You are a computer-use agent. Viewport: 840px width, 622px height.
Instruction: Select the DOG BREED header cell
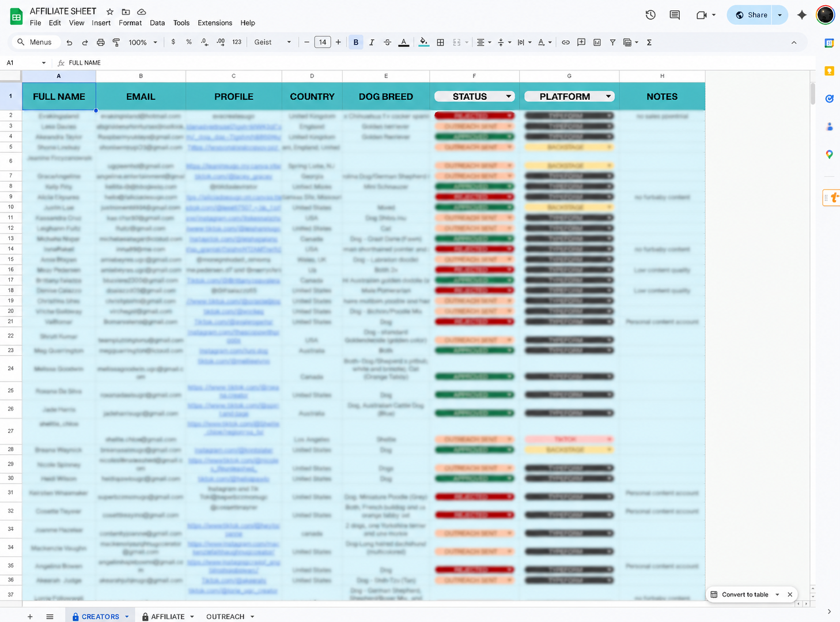click(386, 96)
